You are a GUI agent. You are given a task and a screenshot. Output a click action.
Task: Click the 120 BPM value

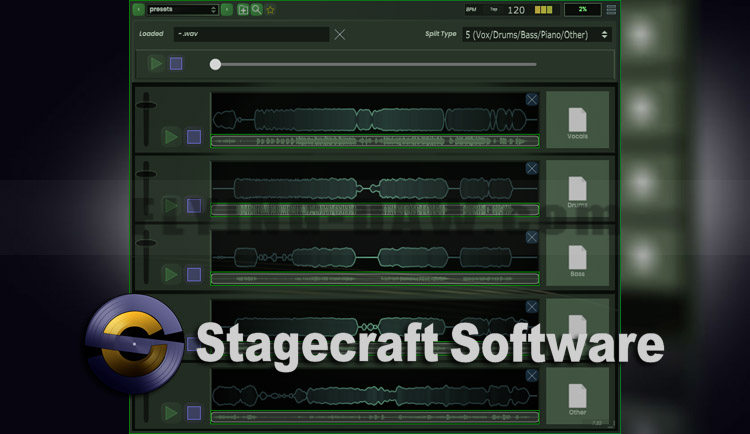pos(516,10)
